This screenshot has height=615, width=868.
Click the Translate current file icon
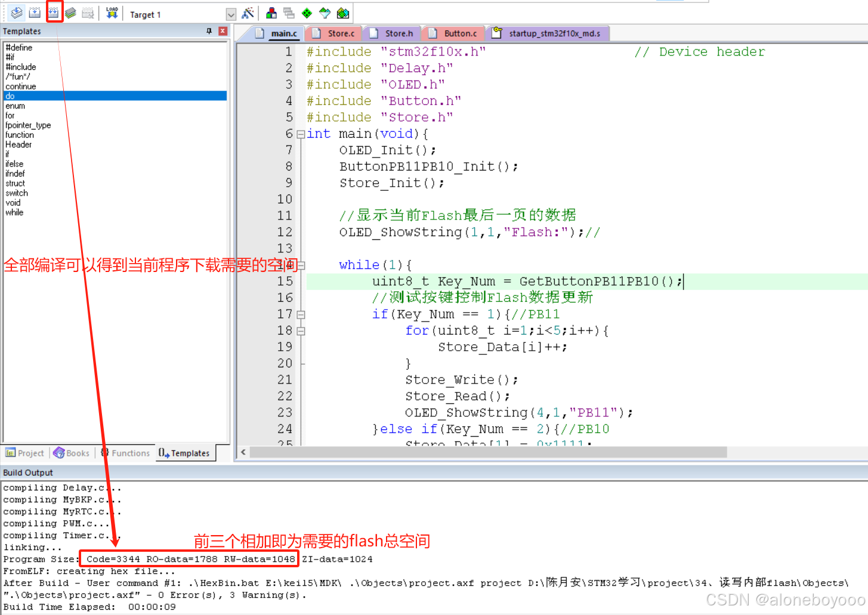(x=17, y=13)
